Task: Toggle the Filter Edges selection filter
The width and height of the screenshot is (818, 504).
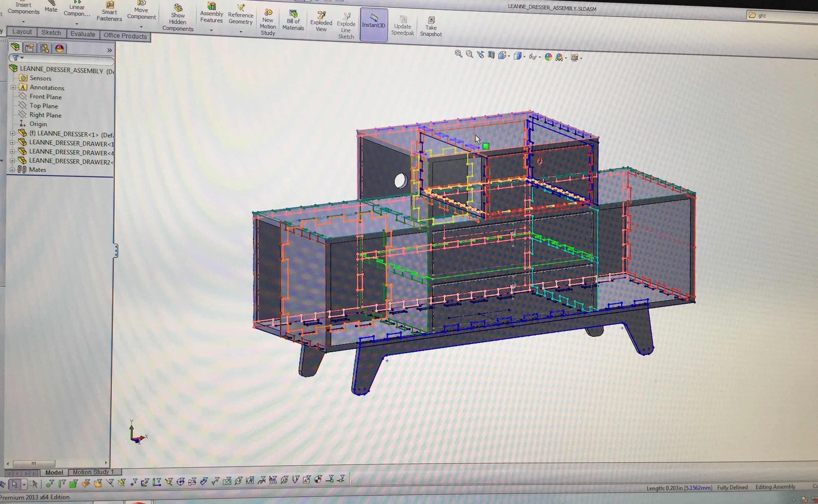Action: coord(62,483)
